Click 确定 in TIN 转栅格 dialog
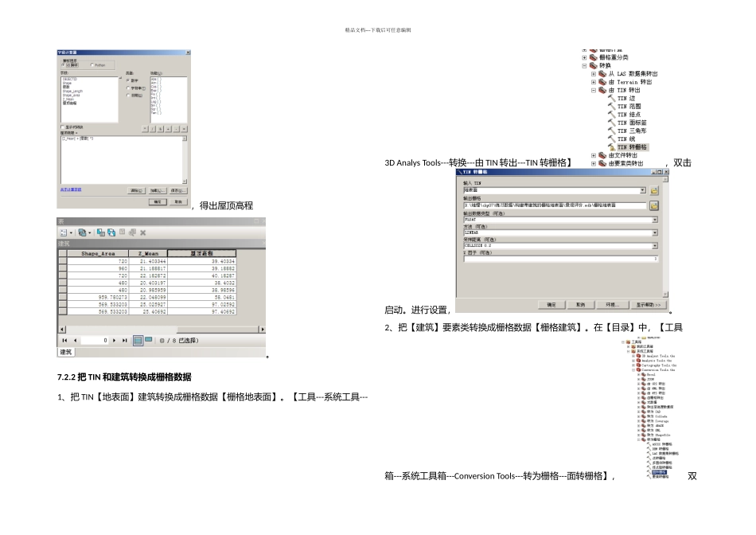 tap(551, 305)
